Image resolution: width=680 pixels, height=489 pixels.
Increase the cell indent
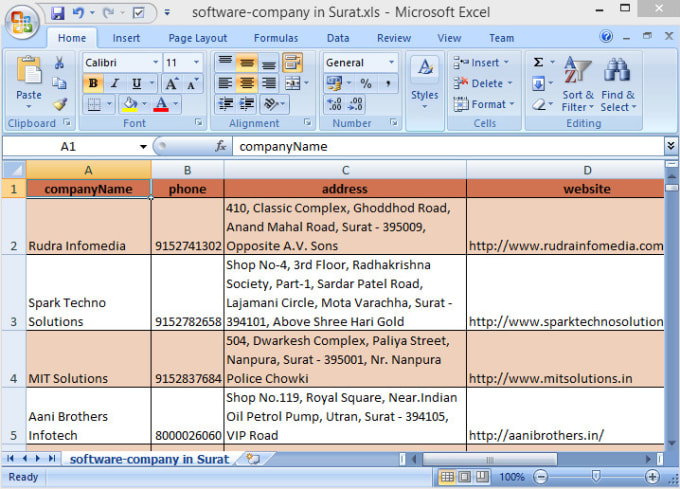[x=247, y=104]
